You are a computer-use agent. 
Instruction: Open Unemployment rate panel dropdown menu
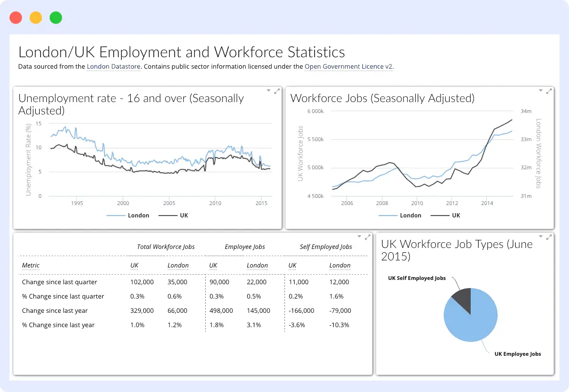point(269,90)
